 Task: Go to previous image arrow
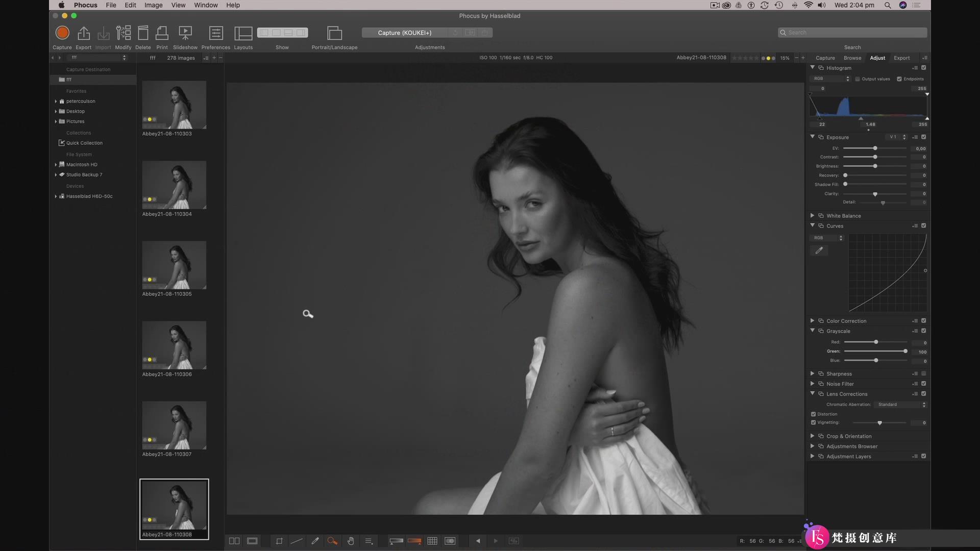(x=478, y=541)
